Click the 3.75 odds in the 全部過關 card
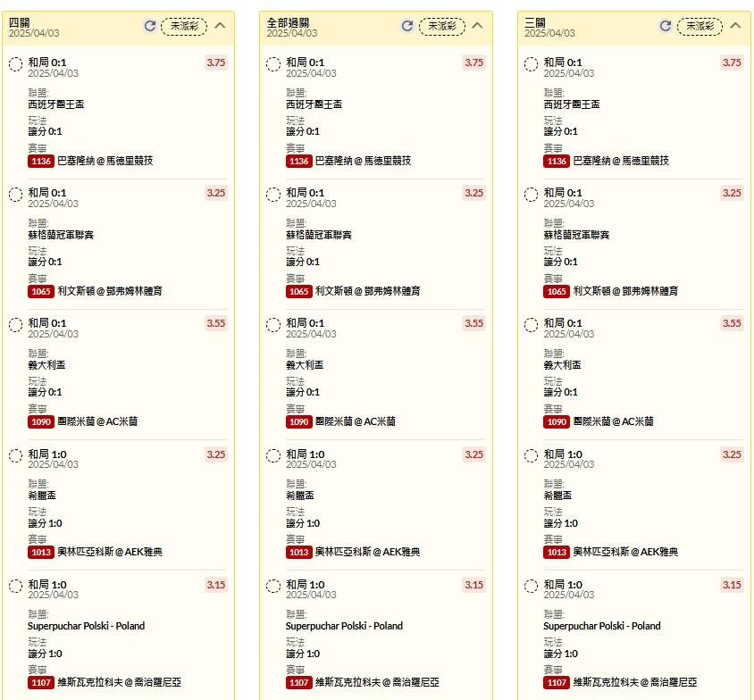 coord(473,62)
